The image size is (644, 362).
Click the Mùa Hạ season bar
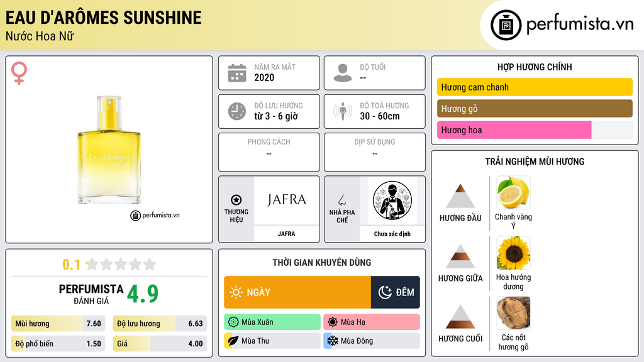click(372, 322)
